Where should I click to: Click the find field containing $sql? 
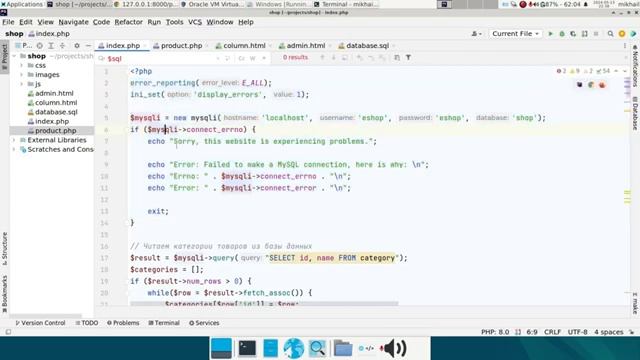click(x=161, y=58)
